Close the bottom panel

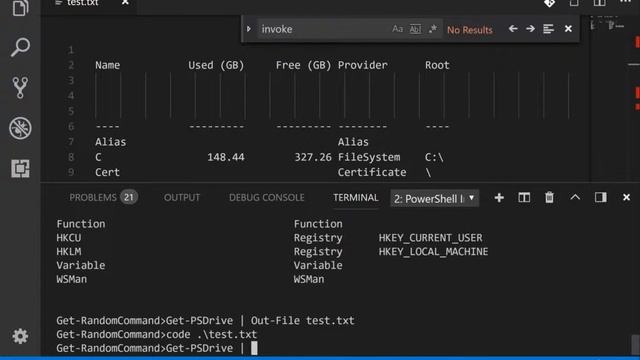point(627,198)
